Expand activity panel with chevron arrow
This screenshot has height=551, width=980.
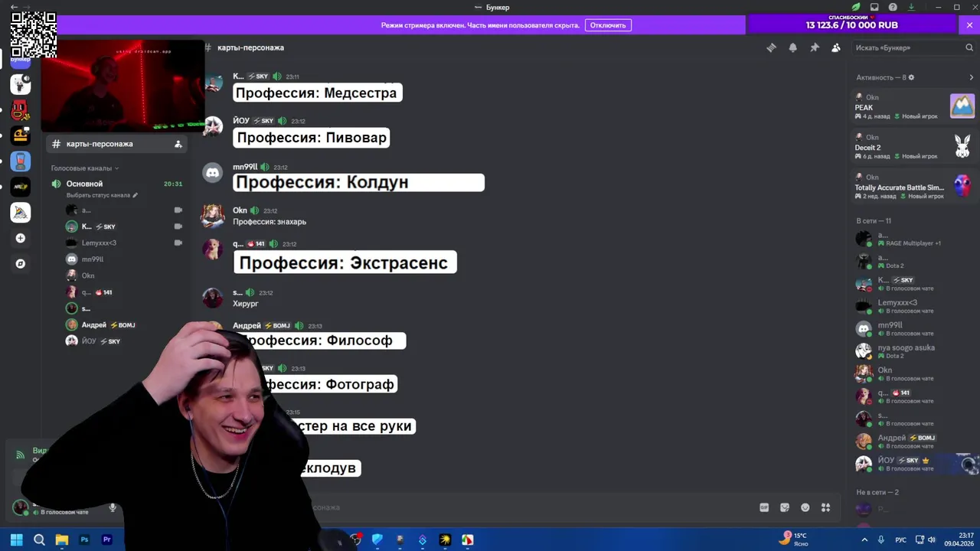click(971, 77)
